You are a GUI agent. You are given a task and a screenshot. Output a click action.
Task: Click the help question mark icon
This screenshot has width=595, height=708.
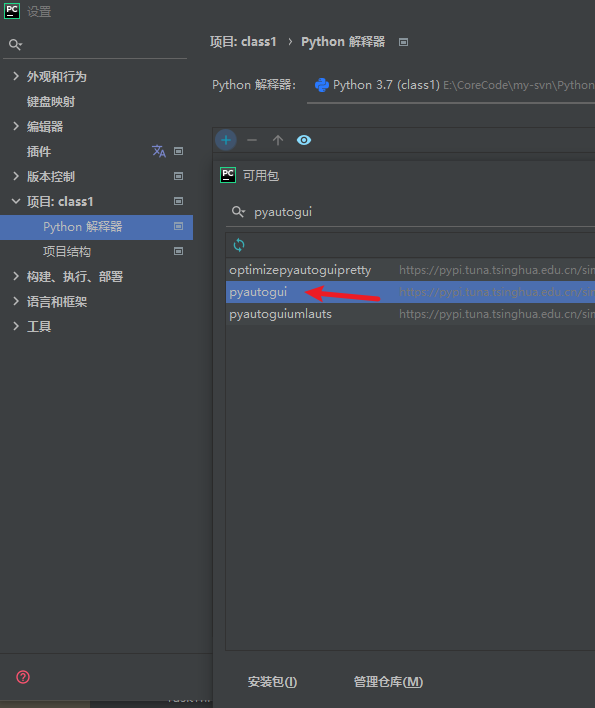(23, 677)
